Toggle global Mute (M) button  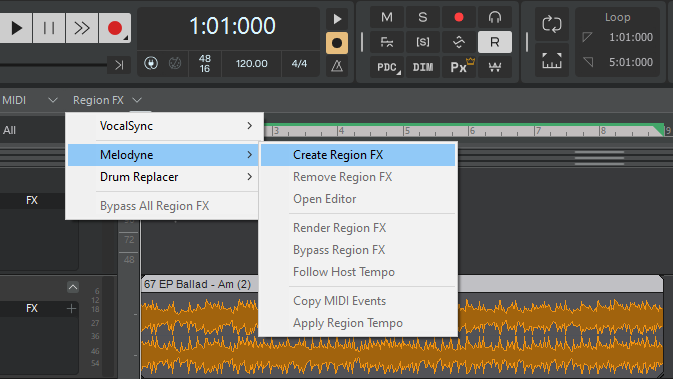(x=387, y=17)
